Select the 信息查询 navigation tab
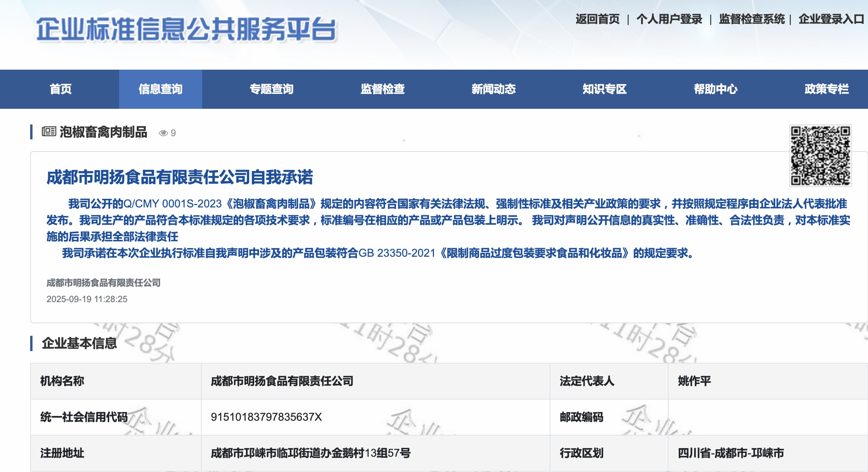Screen dimensions: 868x472 coord(161,89)
